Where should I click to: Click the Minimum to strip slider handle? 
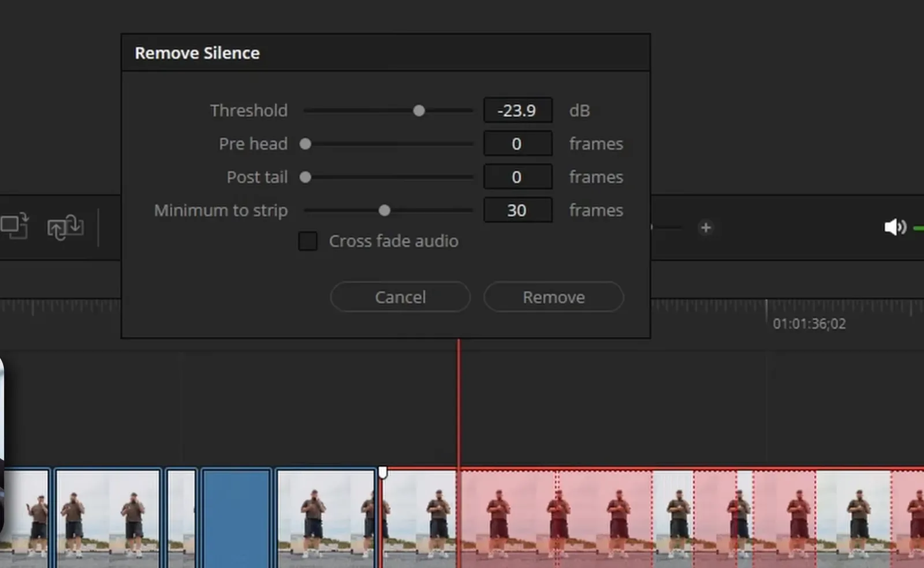click(384, 210)
